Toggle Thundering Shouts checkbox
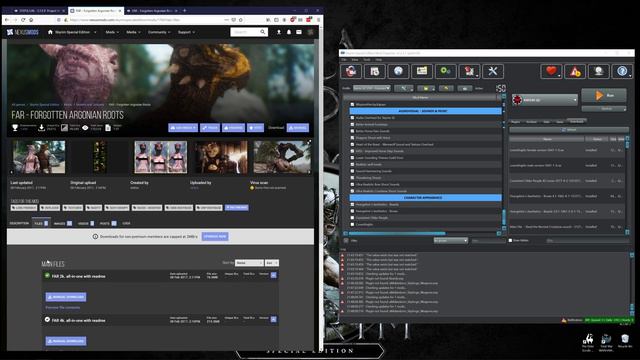Screen dimensions: 640x360 tap(352, 178)
